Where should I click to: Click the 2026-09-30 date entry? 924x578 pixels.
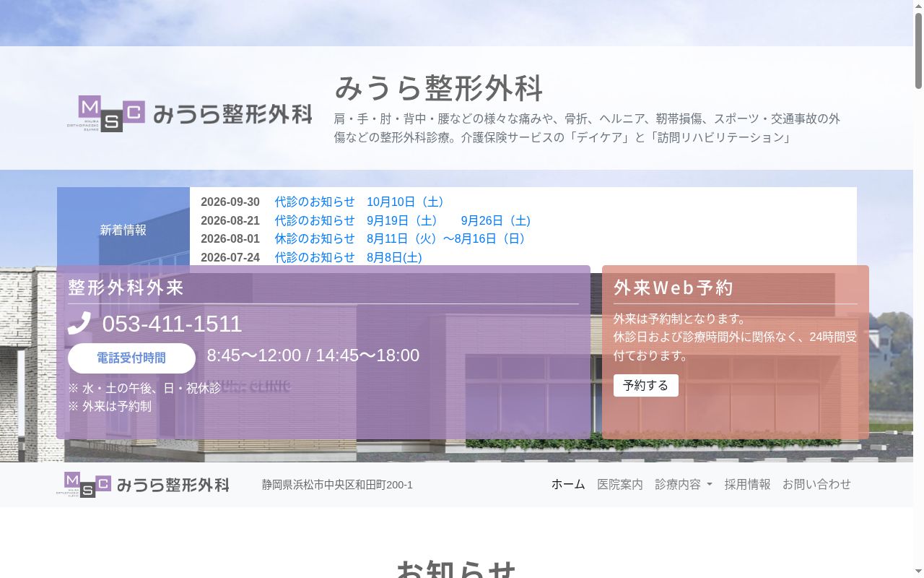pos(230,202)
